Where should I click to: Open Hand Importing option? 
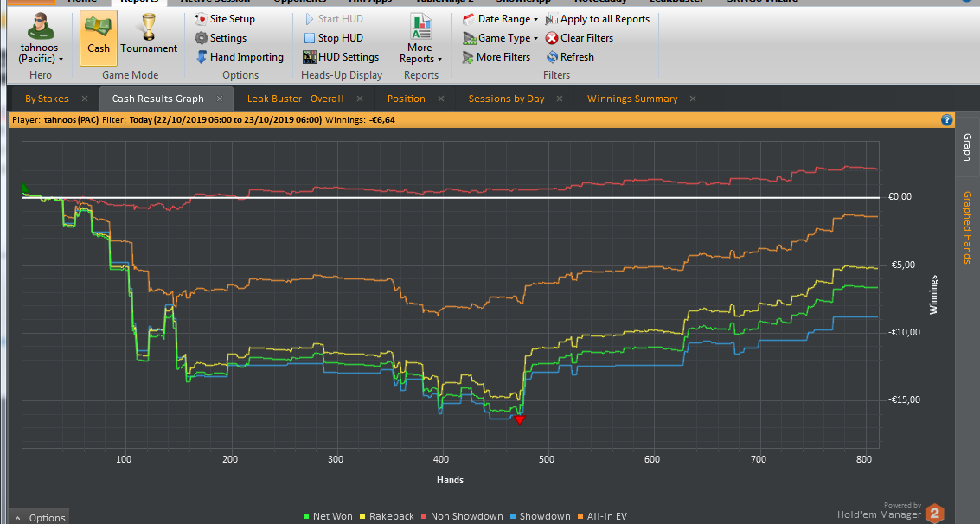coord(240,57)
